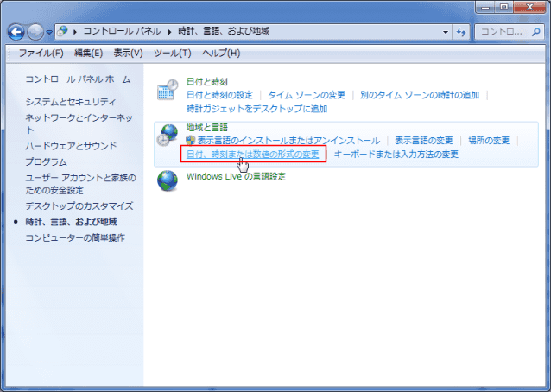Click the Windows Live globe icon
The image size is (551, 392).
(x=168, y=180)
